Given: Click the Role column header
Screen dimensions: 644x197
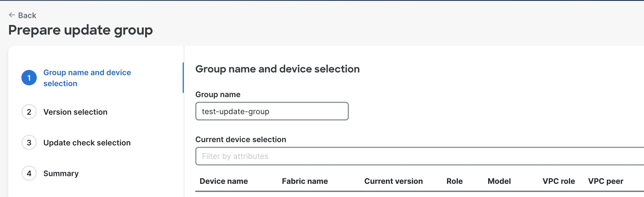Looking at the screenshot, I should click(x=454, y=181).
